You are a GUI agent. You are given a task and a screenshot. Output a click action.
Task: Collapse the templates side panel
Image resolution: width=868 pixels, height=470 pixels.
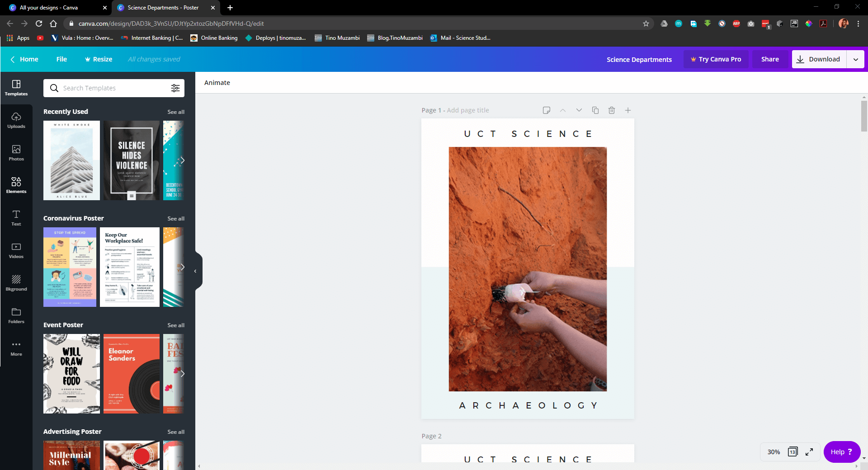click(x=196, y=271)
